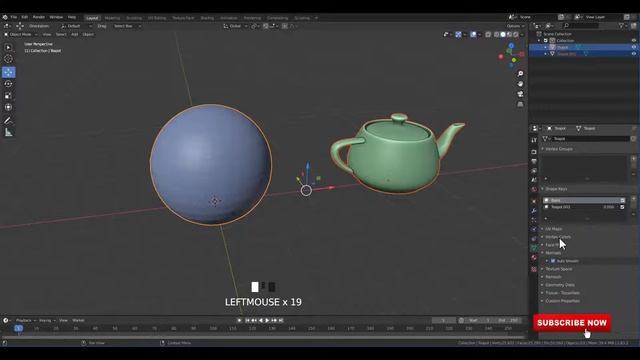
Task: Open the Default orientation dropdown
Action: (76, 26)
